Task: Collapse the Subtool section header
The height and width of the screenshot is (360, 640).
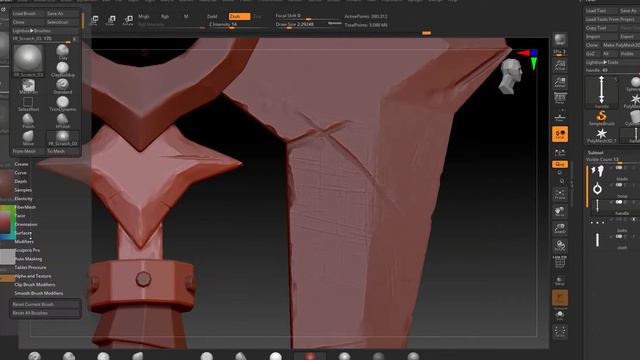Action: (x=596, y=152)
